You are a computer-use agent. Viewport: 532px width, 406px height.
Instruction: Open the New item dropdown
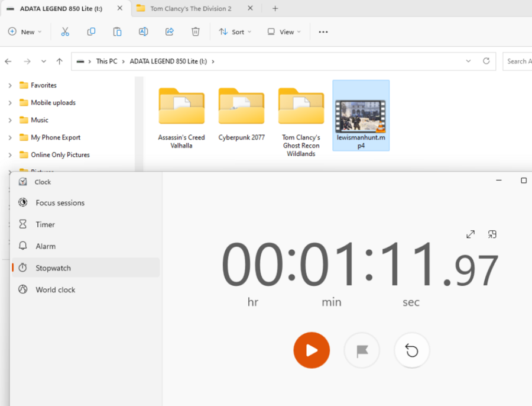25,32
